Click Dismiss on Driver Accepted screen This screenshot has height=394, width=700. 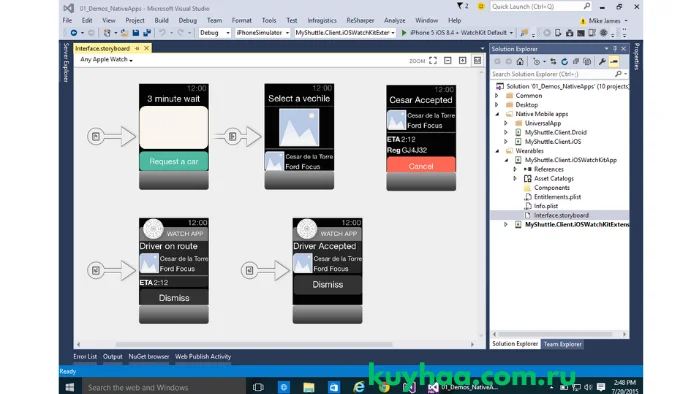327,285
